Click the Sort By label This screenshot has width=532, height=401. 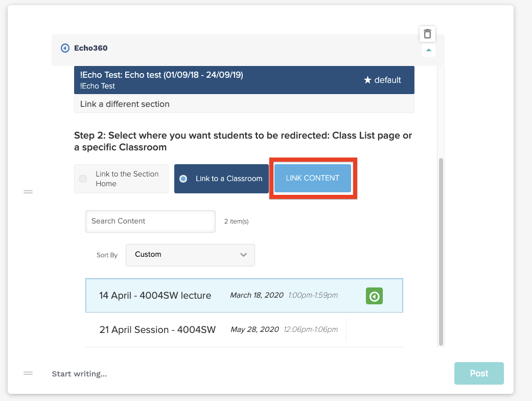coord(107,255)
